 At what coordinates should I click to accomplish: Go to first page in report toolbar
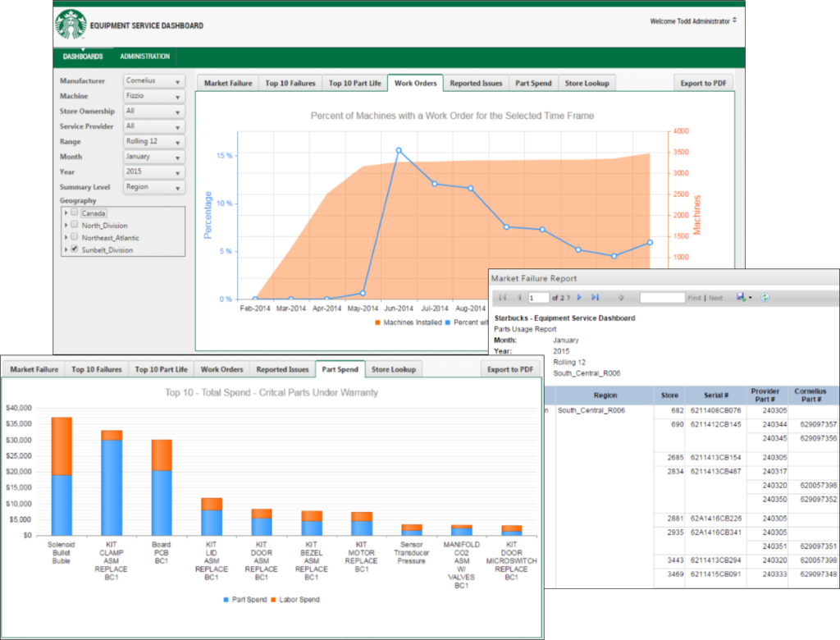click(503, 298)
